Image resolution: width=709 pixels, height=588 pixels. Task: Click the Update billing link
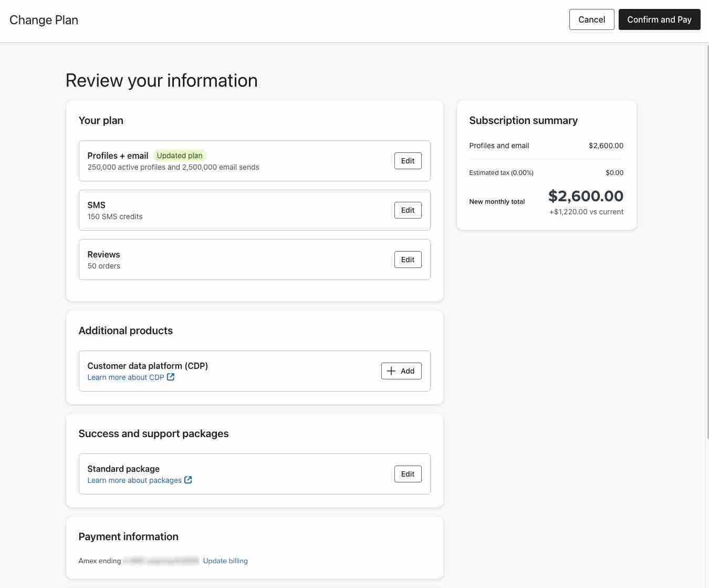pyautogui.click(x=225, y=561)
